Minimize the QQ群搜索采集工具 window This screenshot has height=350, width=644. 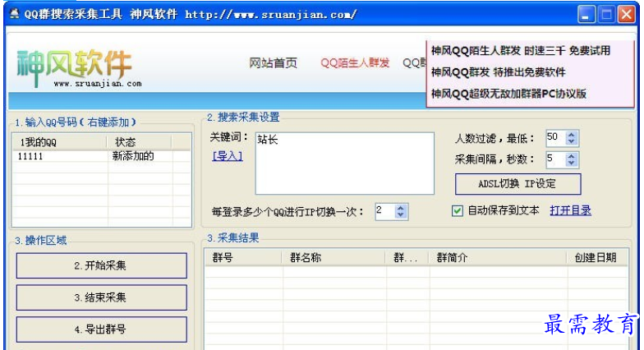point(586,15)
